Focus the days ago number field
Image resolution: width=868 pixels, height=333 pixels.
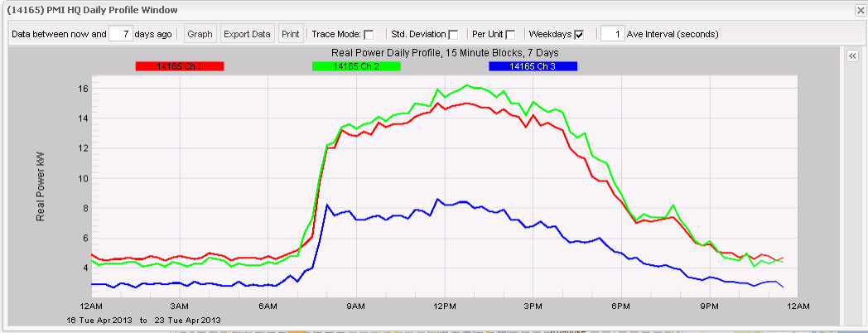121,34
